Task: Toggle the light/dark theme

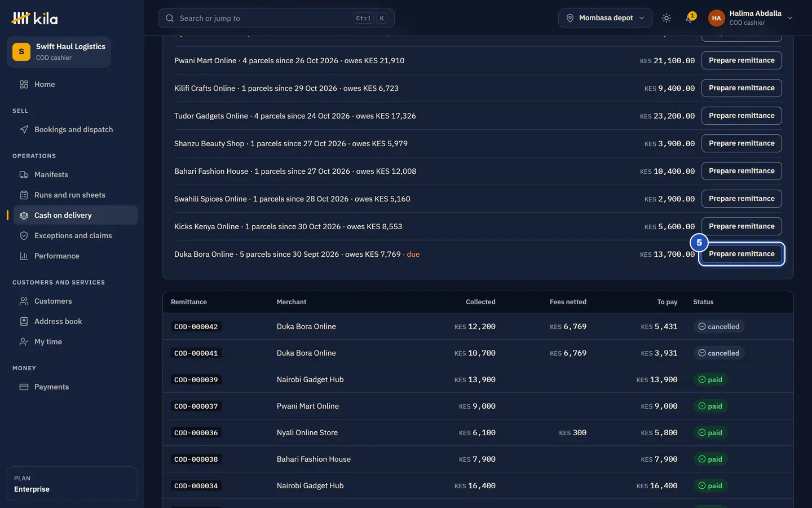Action: 667,18
